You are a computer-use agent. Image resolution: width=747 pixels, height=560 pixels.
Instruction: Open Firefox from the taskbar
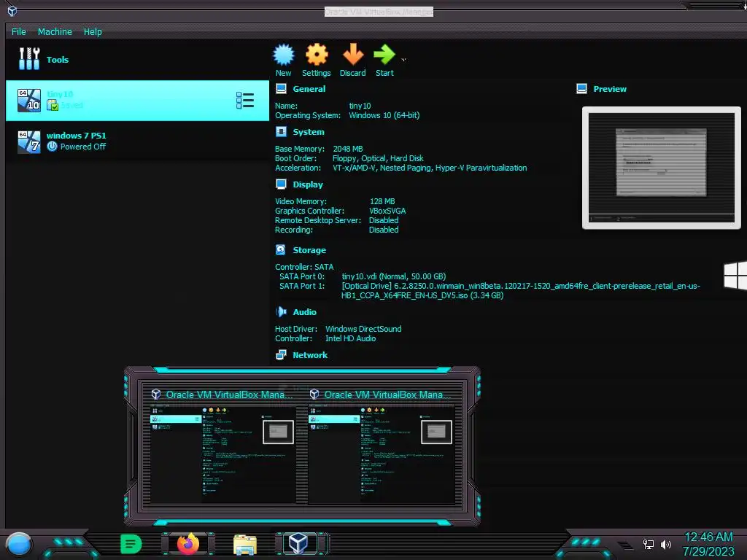click(x=188, y=544)
